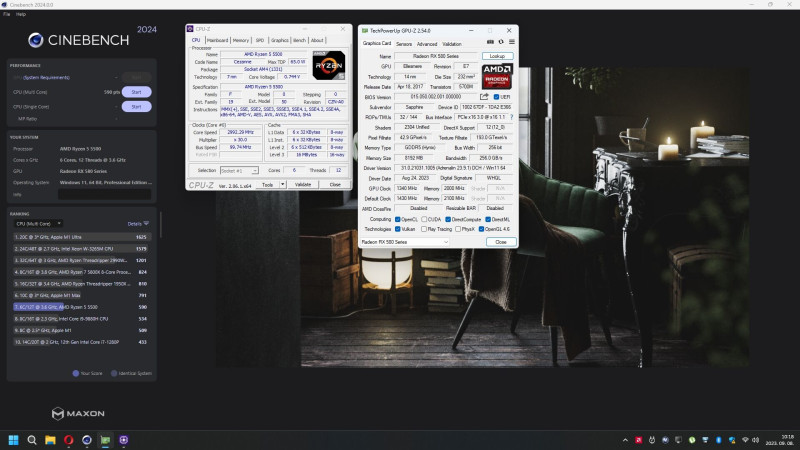Open the System Requirements link
Image resolution: width=800 pixels, height=450 pixels.
(x=46, y=78)
